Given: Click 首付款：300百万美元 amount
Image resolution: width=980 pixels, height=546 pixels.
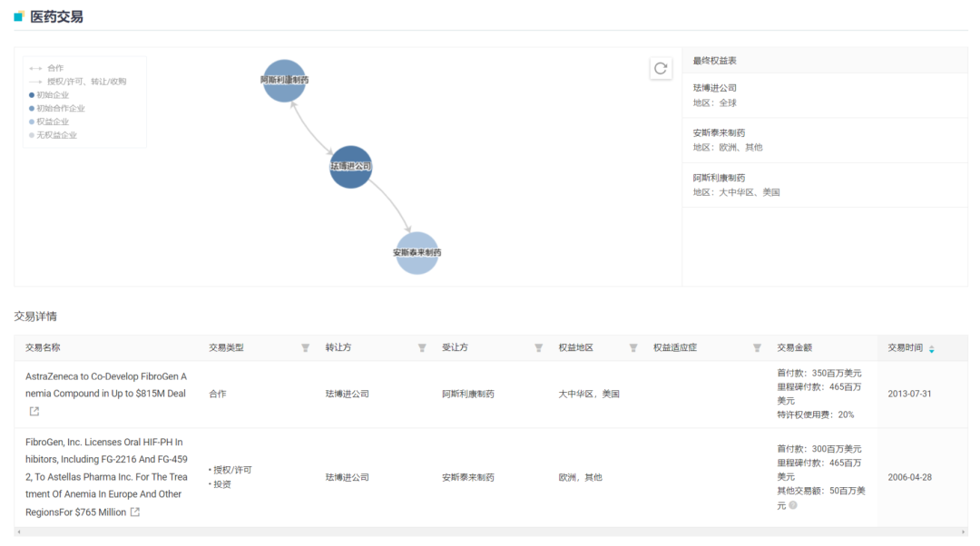Looking at the screenshot, I should coord(819,449).
